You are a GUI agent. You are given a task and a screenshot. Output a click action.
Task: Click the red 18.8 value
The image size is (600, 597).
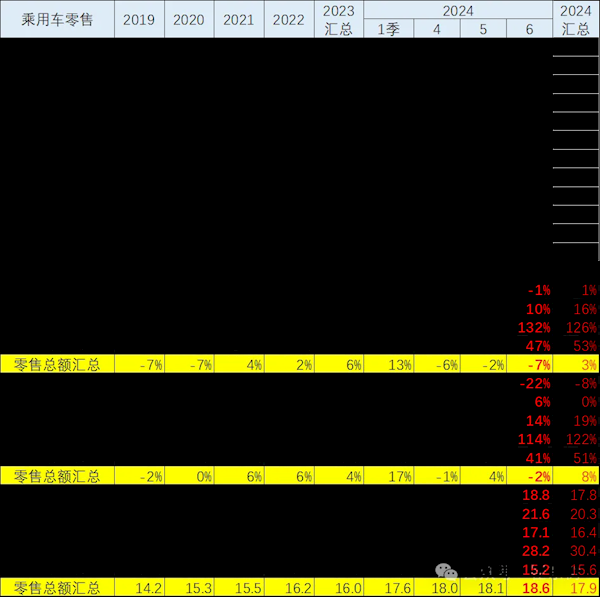536,495
